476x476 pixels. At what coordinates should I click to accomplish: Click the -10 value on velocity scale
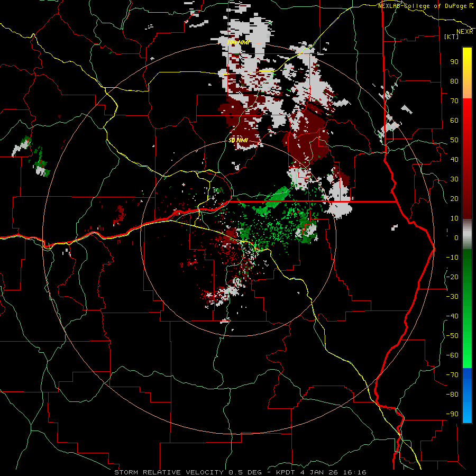pyautogui.click(x=452, y=258)
